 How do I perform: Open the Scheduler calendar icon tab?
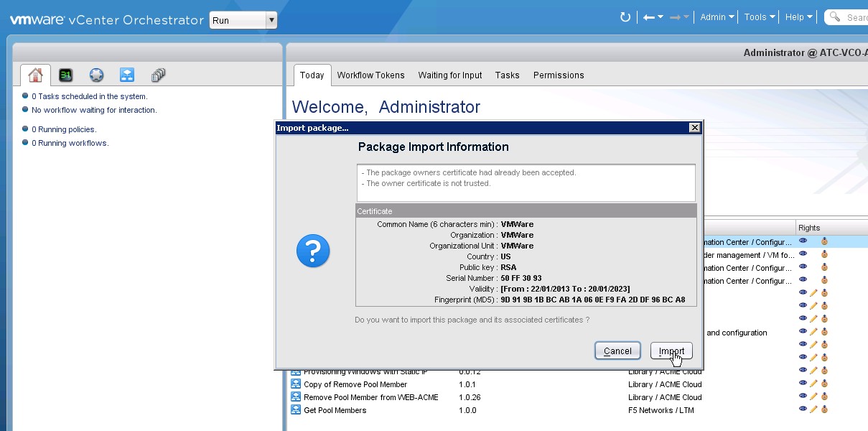(66, 75)
